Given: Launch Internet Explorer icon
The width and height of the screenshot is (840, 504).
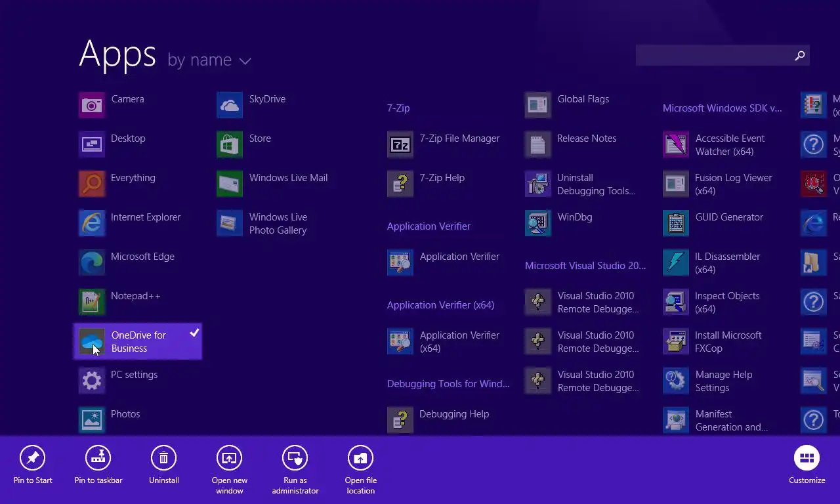Looking at the screenshot, I should (x=92, y=223).
